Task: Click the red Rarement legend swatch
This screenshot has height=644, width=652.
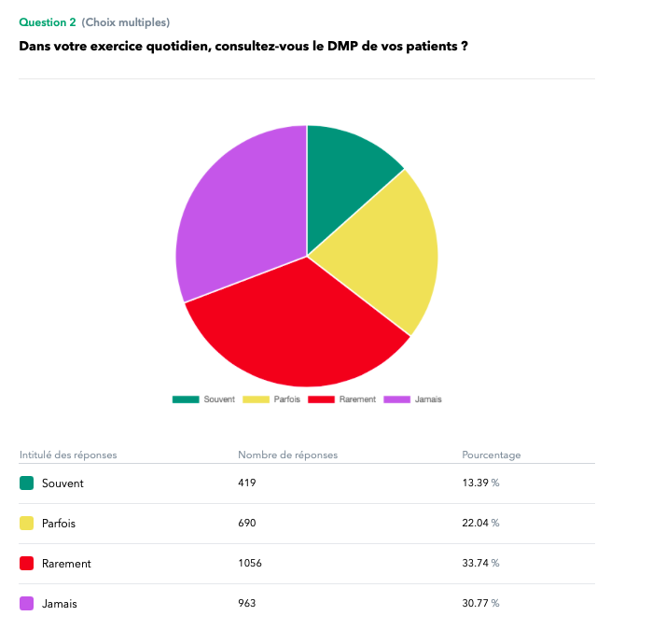Action: pyautogui.click(x=321, y=399)
